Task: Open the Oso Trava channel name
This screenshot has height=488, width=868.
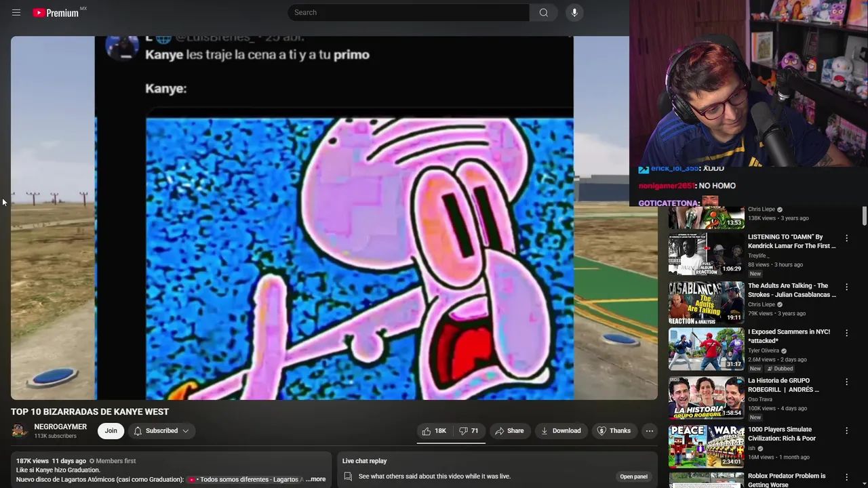Action: (x=760, y=399)
